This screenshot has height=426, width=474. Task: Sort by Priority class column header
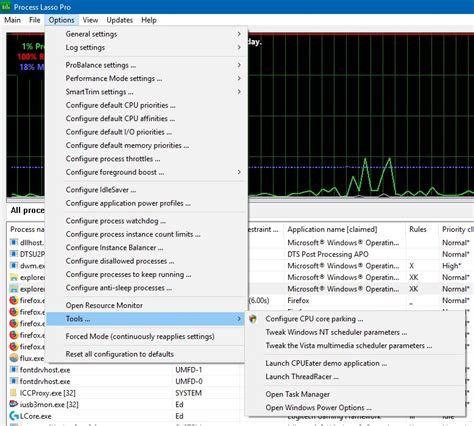click(x=457, y=229)
